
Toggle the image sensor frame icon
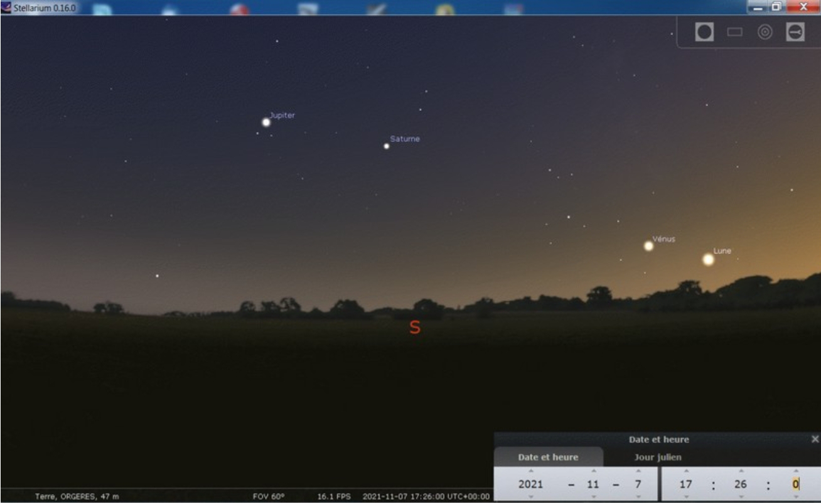pos(734,32)
